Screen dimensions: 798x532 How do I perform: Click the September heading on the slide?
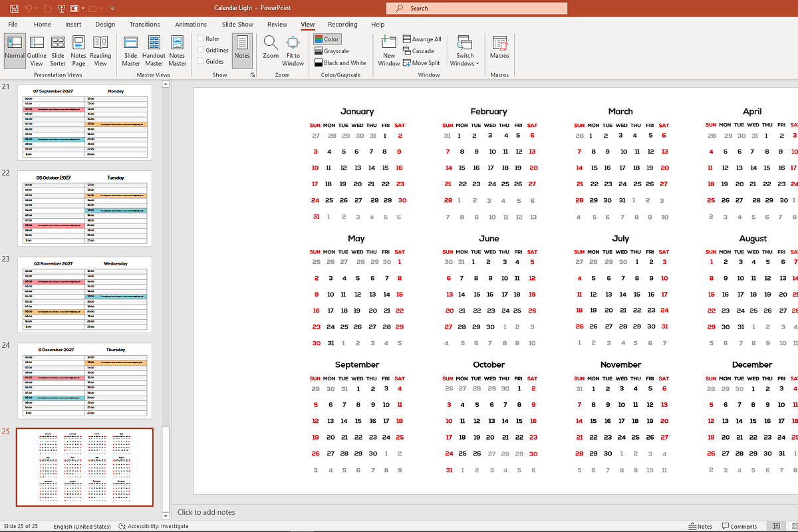click(x=357, y=364)
